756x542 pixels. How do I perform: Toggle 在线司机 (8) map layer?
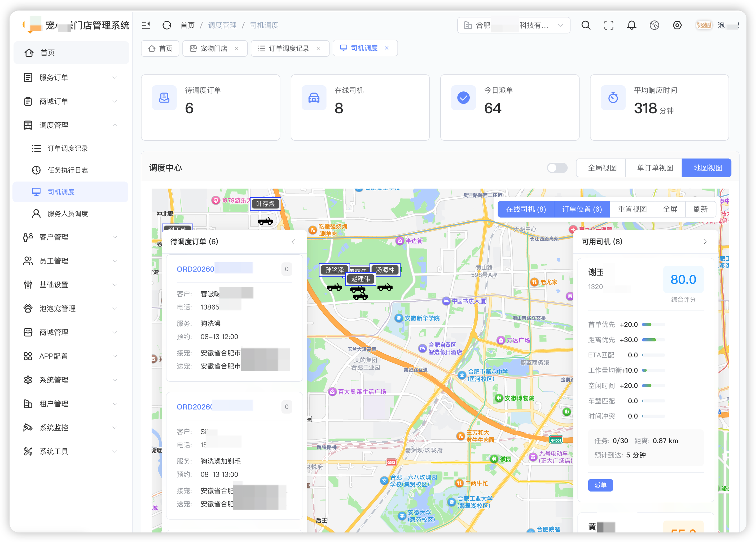click(526, 209)
